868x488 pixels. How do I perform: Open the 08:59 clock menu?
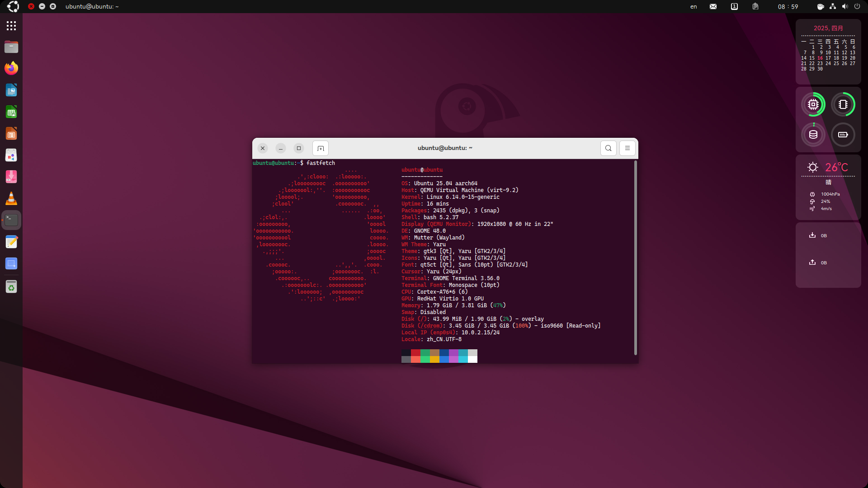pos(788,6)
